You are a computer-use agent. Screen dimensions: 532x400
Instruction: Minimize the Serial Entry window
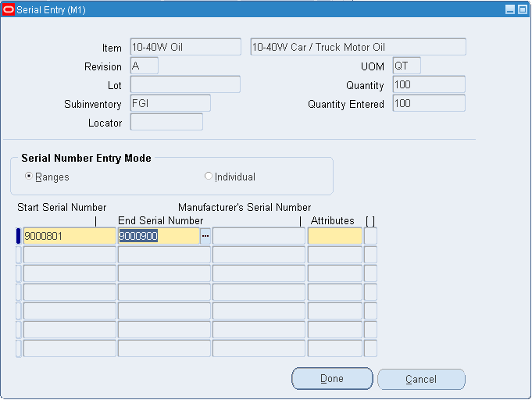pos(510,9)
